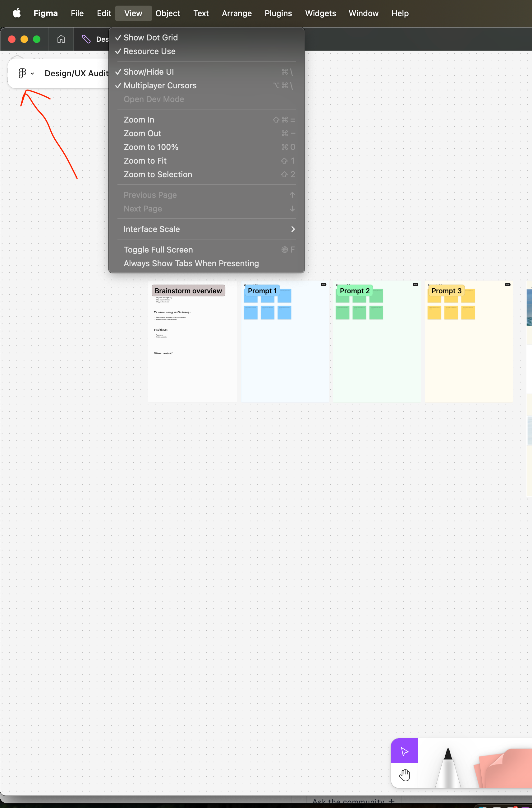
Task: Open the Help menu
Action: (x=400, y=13)
